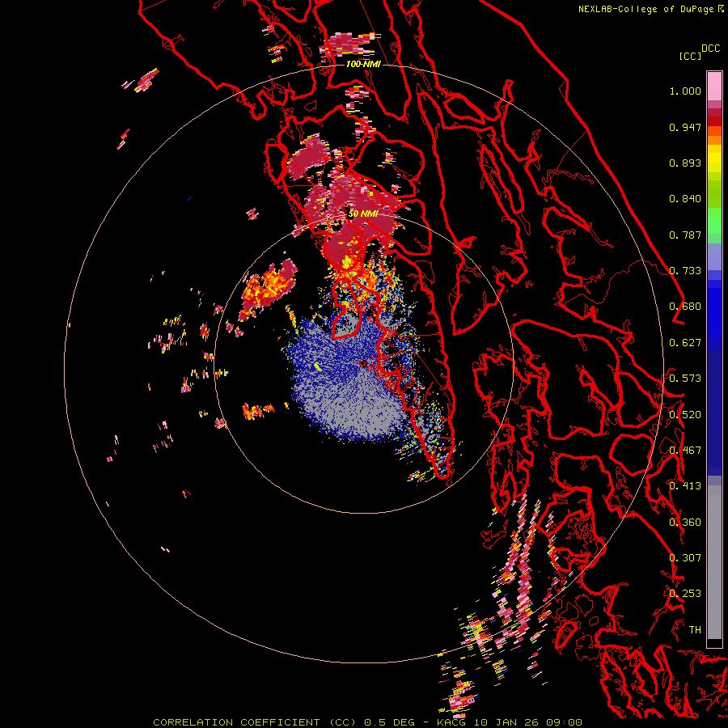Click the 50 NMI range ring label
The image size is (728, 728).
click(363, 214)
